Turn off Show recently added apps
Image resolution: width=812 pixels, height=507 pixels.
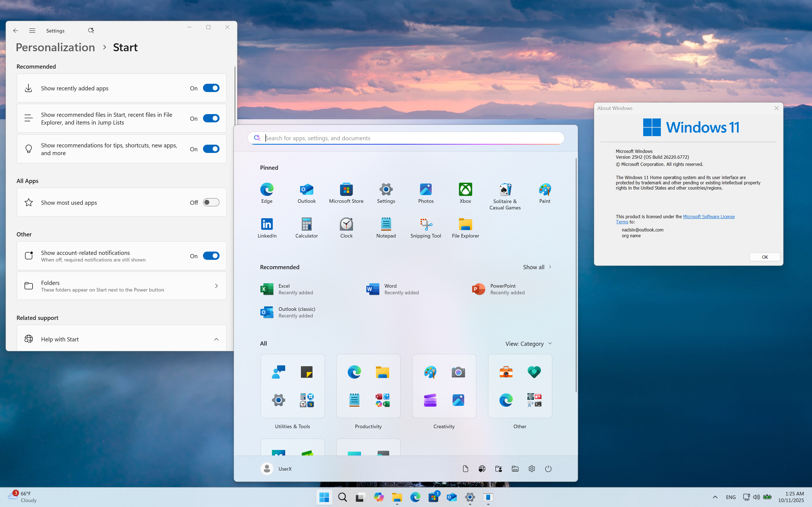pos(211,88)
